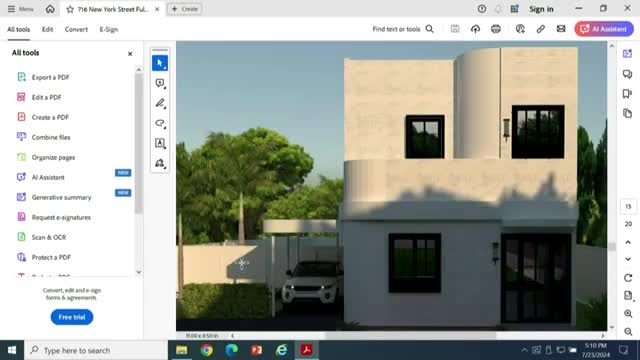Open the Menu hamburger
Image resolution: width=640 pixels, height=360 pixels.
(20, 9)
